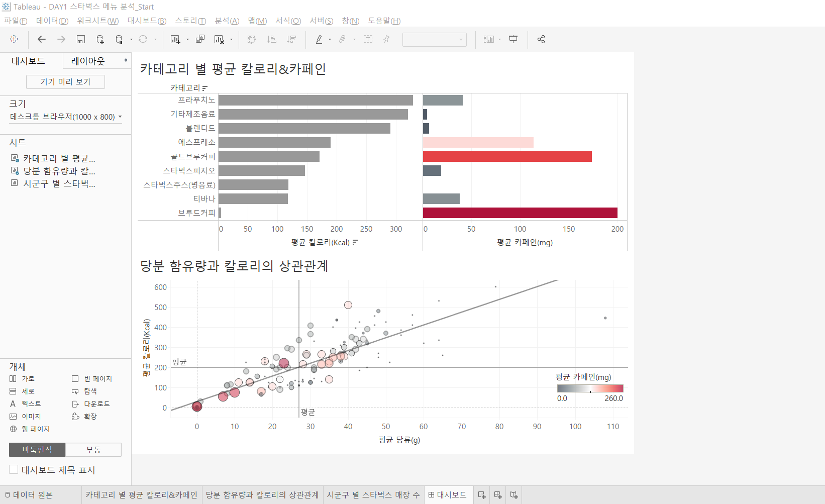Save the workbook with the save icon
The width and height of the screenshot is (825, 504).
80,39
